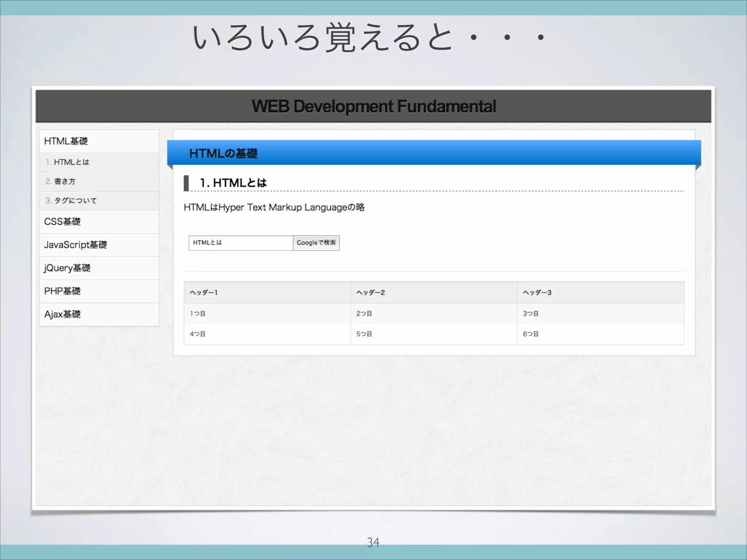Click the 'WEB Development Fundamental' header title
This screenshot has width=747, height=560.
(x=373, y=106)
